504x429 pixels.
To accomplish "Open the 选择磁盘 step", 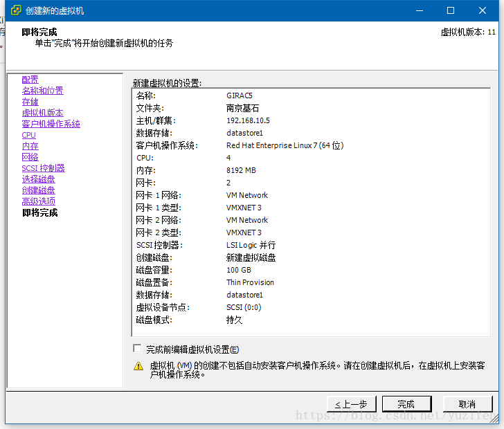I will [39, 179].
